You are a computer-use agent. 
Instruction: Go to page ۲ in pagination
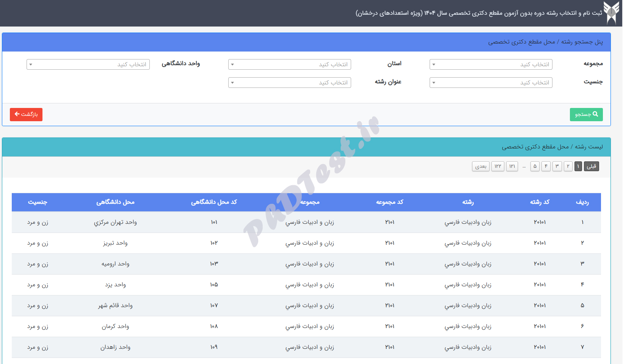coord(568,166)
